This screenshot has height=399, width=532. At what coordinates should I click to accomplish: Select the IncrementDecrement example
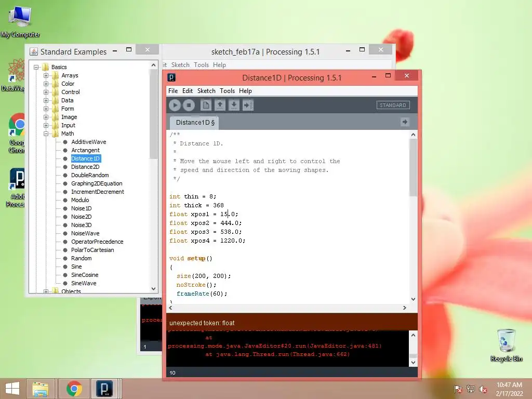(97, 192)
